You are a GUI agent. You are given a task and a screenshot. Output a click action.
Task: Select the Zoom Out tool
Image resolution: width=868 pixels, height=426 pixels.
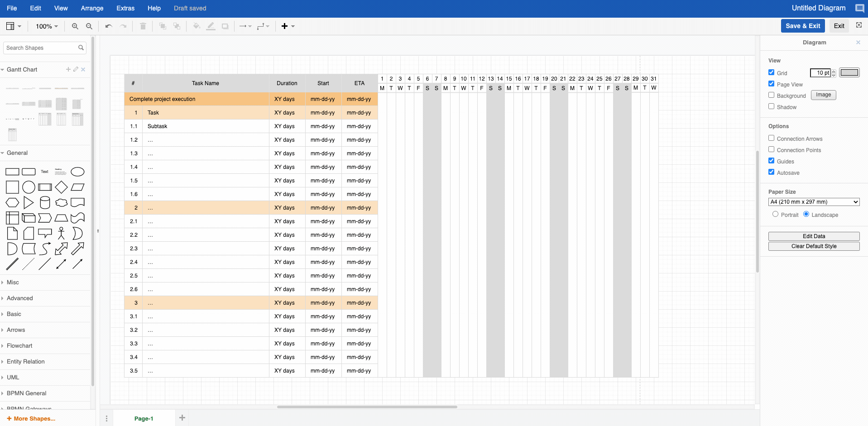(x=89, y=26)
